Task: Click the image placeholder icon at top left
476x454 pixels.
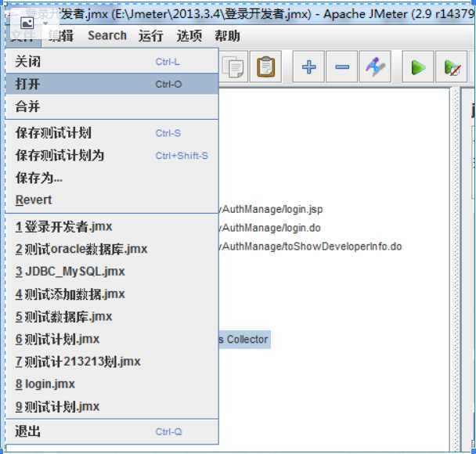Action: (27, 23)
